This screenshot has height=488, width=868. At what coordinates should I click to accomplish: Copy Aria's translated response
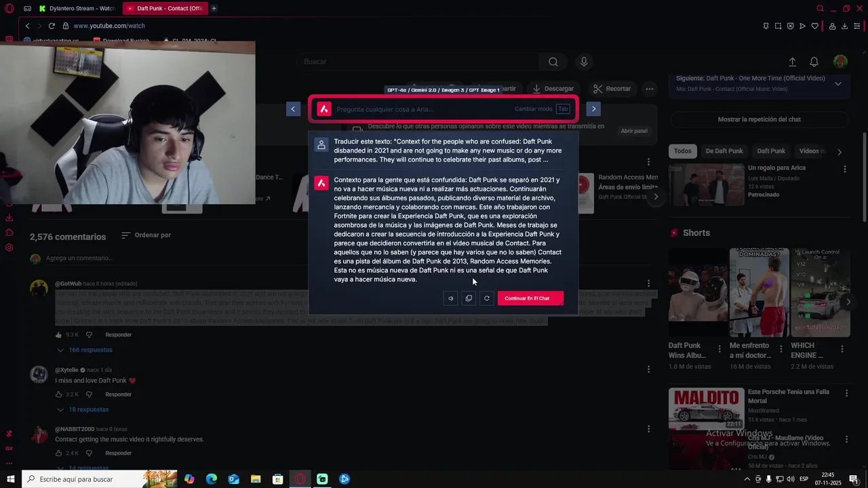(469, 298)
